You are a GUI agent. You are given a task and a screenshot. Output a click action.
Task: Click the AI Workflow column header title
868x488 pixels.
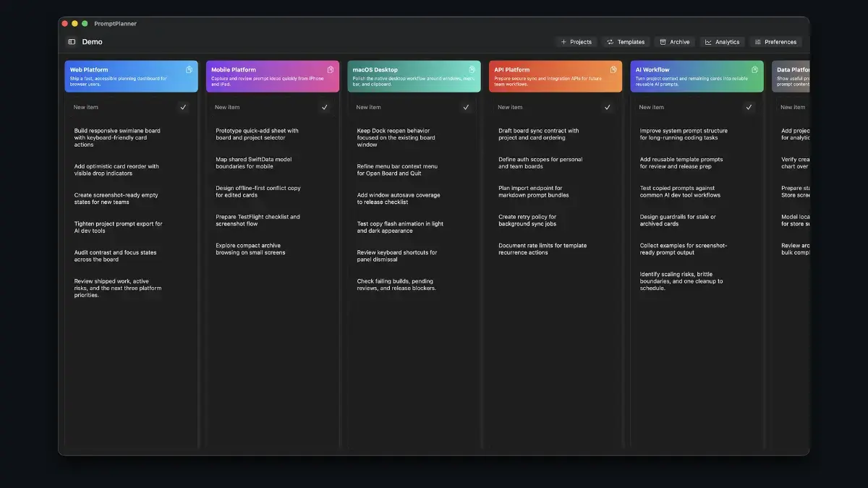[x=653, y=70]
